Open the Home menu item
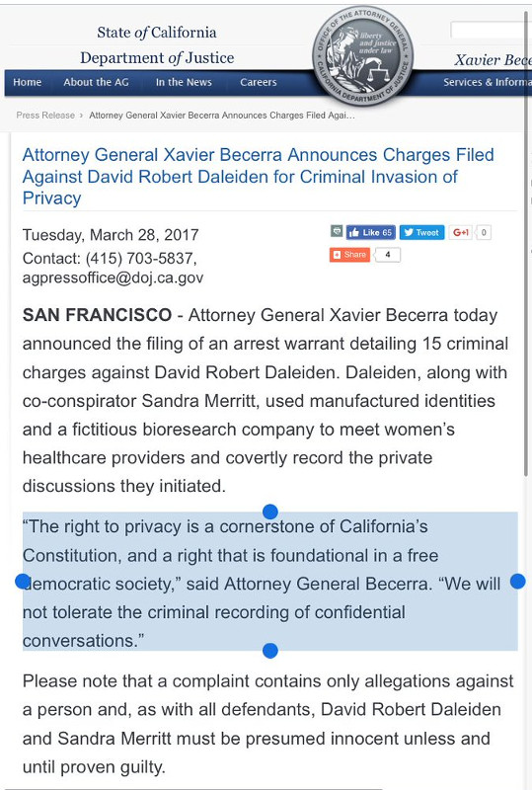This screenshot has height=790, width=532. click(28, 82)
